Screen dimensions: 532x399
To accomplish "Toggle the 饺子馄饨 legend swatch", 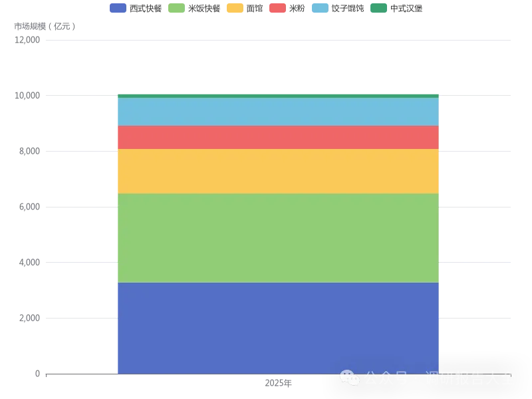I will tap(320, 8).
